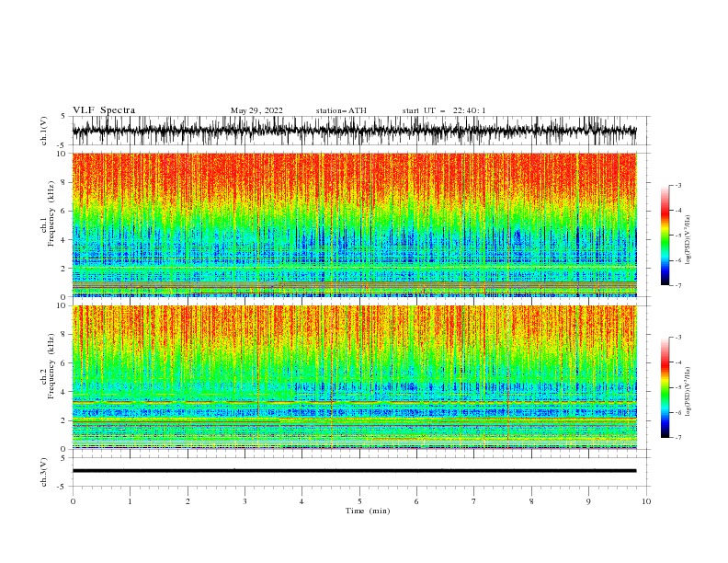Viewport: 728px width, 563px height.
Task: Click the "0" tick on the time axis
Action: pyautogui.click(x=73, y=501)
